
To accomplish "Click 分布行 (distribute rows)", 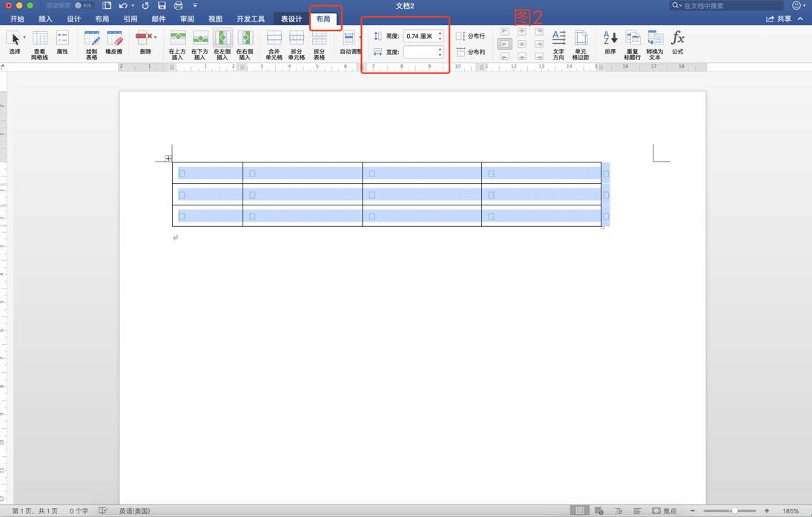I will [471, 36].
